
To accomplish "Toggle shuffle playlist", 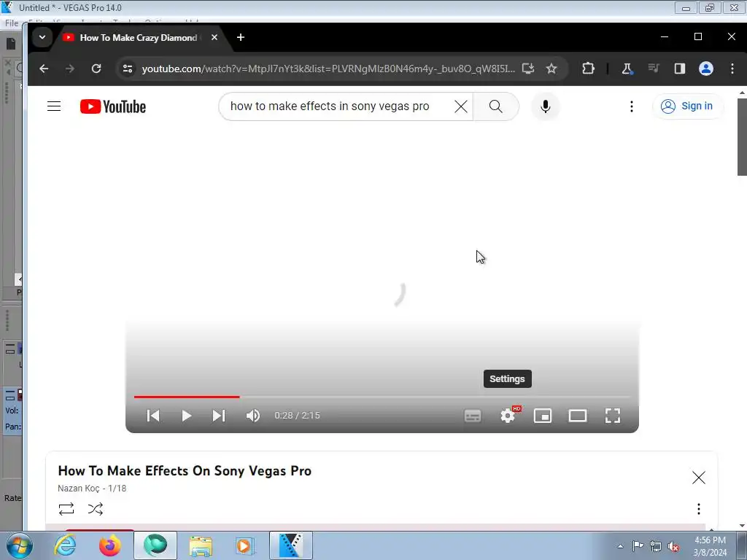I will [96, 508].
